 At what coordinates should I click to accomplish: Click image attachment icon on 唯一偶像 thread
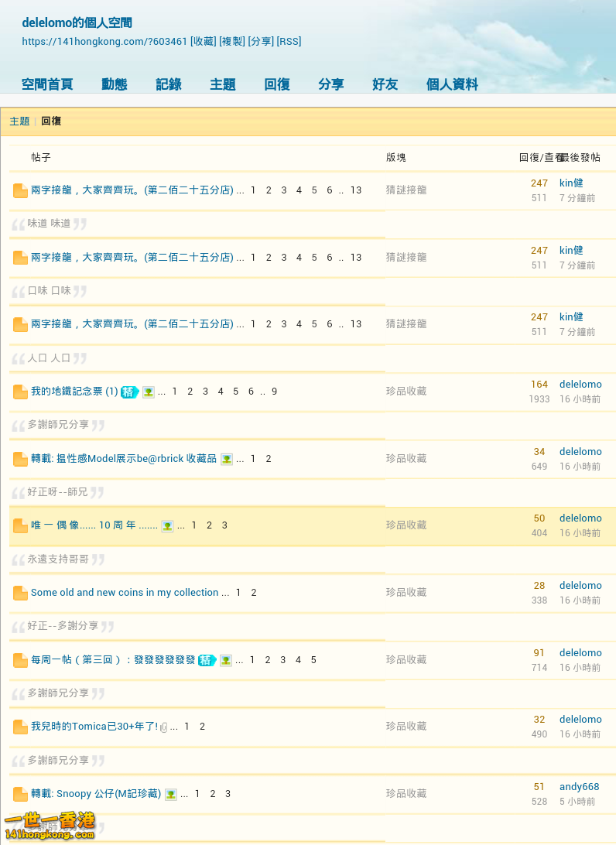pyautogui.click(x=168, y=526)
